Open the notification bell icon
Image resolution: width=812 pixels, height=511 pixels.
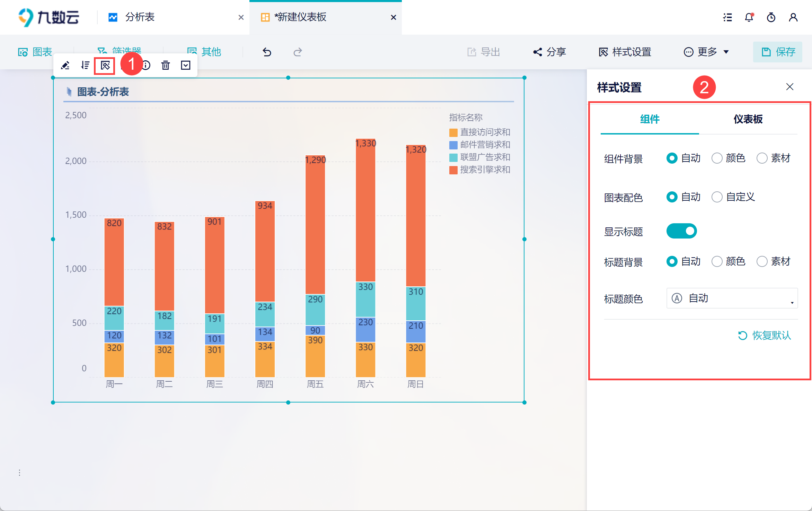(x=749, y=17)
